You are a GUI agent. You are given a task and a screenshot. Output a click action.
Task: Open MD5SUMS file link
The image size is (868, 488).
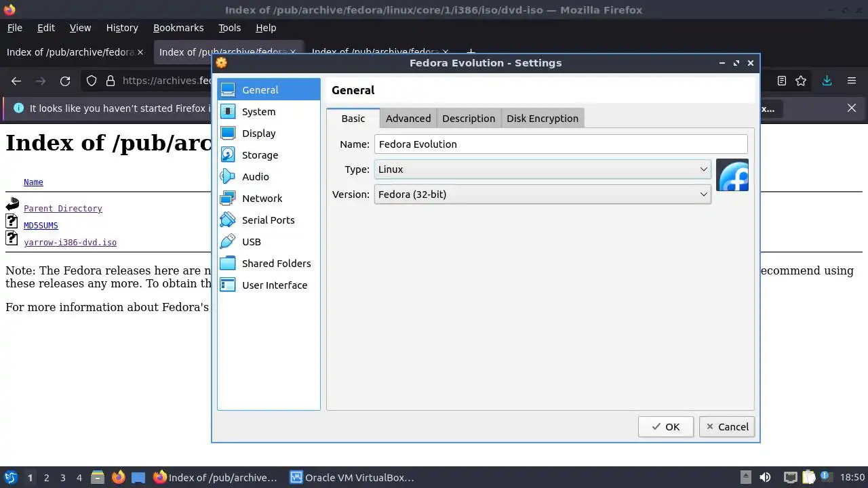(41, 226)
